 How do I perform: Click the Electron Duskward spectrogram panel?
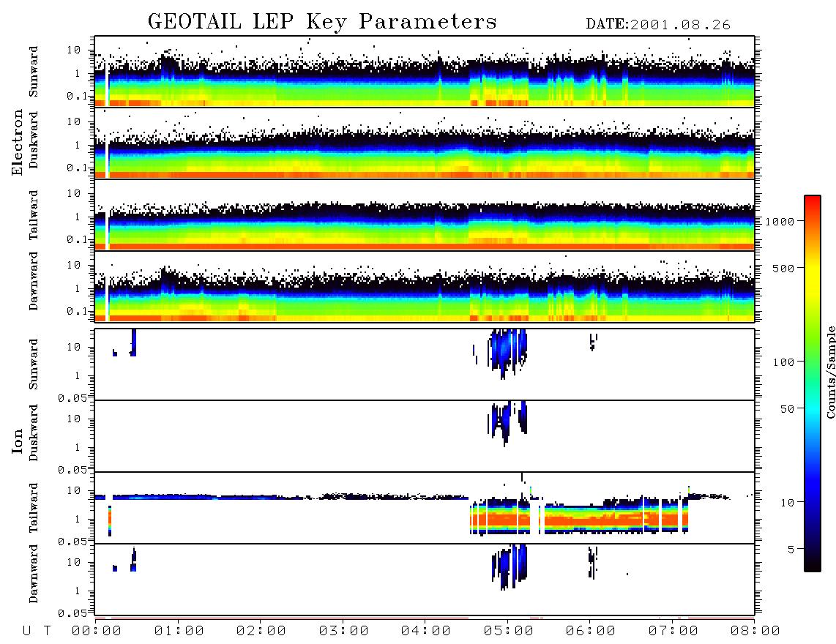[425, 143]
